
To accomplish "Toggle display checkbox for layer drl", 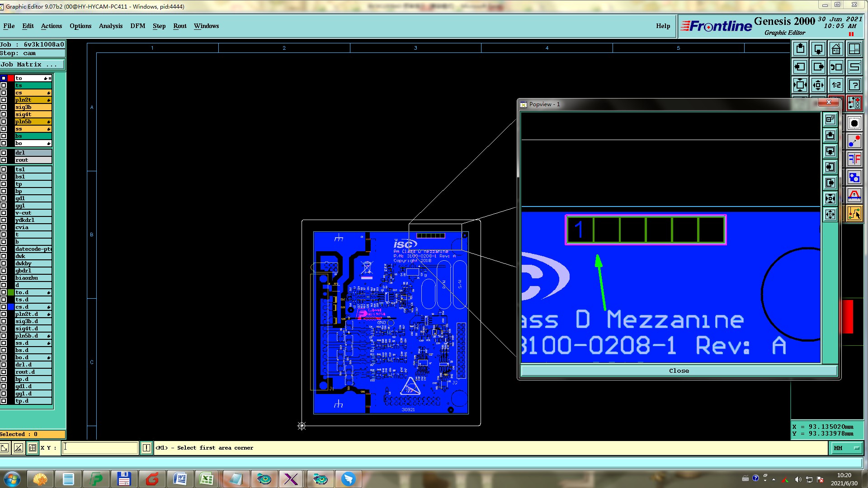I will click(x=4, y=153).
